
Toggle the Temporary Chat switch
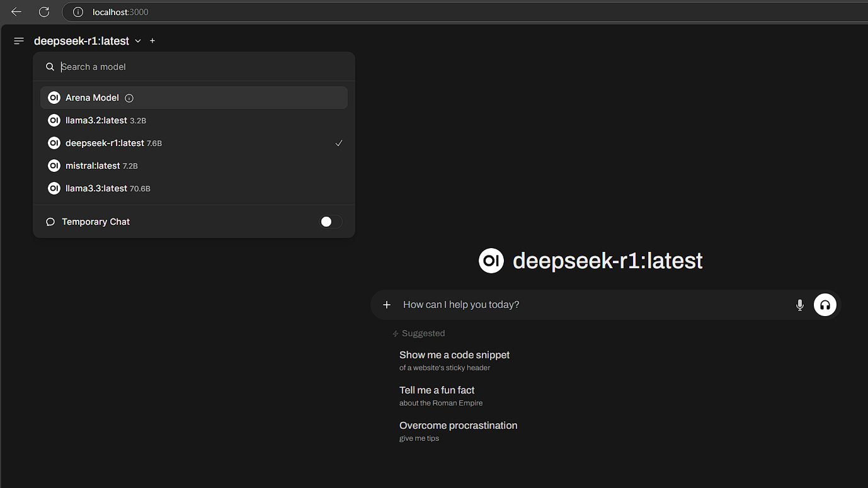point(331,222)
